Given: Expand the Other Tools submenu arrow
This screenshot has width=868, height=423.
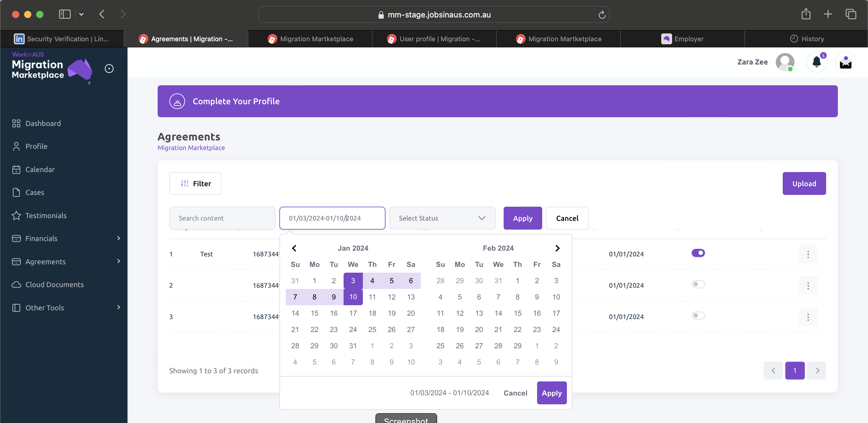Looking at the screenshot, I should pos(119,308).
